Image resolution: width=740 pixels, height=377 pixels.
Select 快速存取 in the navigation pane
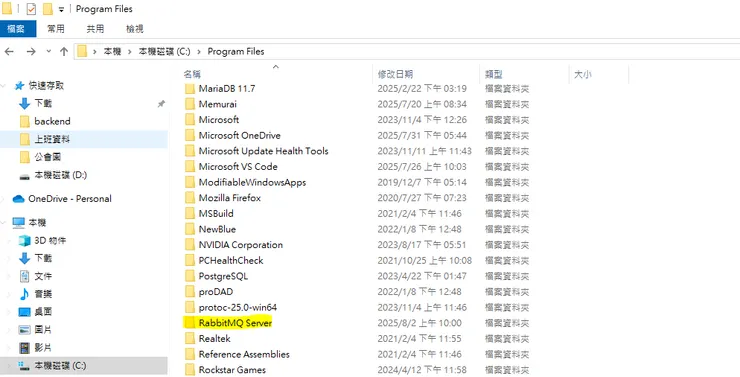tap(46, 85)
